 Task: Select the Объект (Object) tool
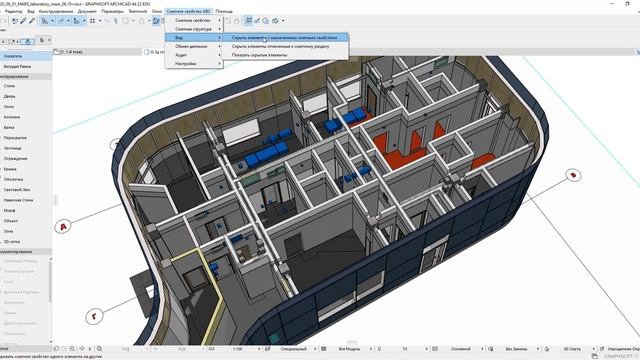pos(11,221)
